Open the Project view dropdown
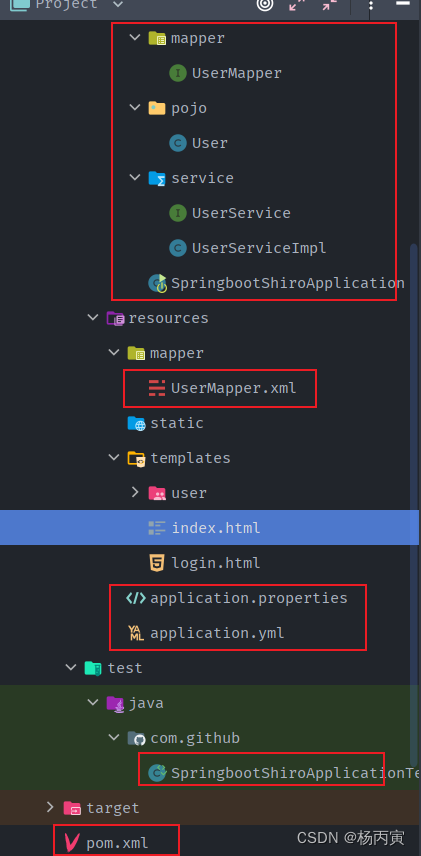The image size is (421, 856). point(116,5)
